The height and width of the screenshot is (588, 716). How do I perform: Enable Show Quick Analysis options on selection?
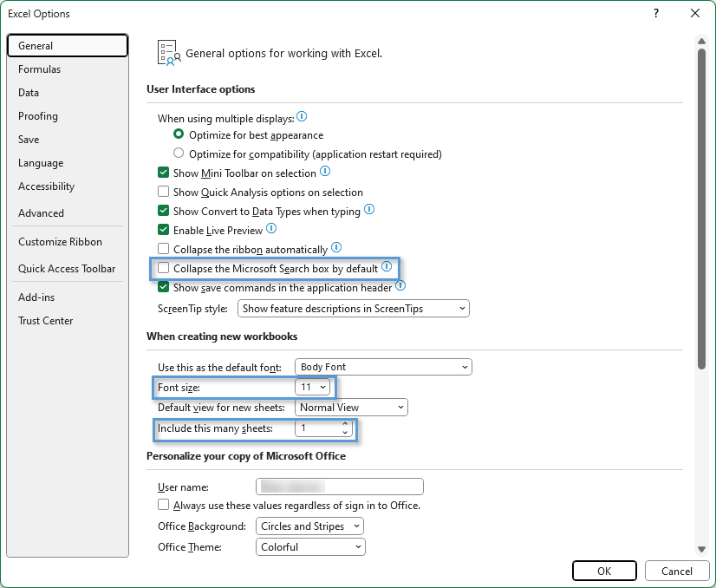(163, 193)
